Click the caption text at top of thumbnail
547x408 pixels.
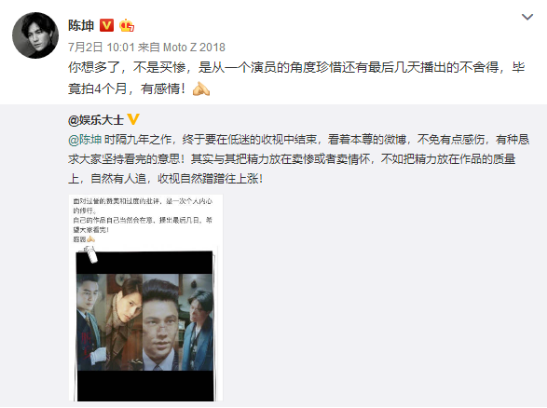pyautogui.click(x=143, y=220)
